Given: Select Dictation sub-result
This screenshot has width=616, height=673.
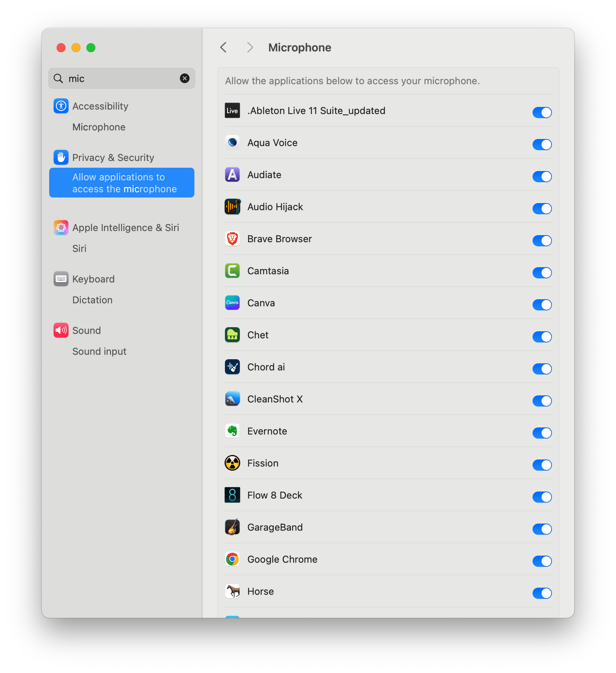Looking at the screenshot, I should pos(92,300).
